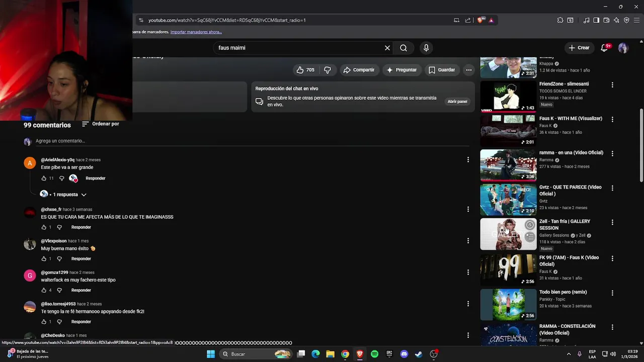
Task: Open the YouTube account avatar menu
Action: pyautogui.click(x=623, y=48)
